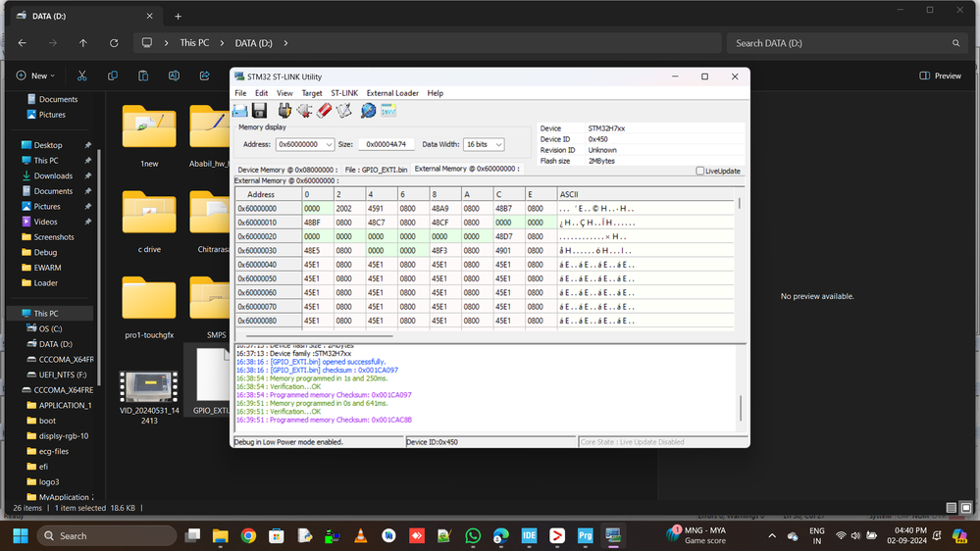Click Explorer Back navigation arrow

[23, 43]
